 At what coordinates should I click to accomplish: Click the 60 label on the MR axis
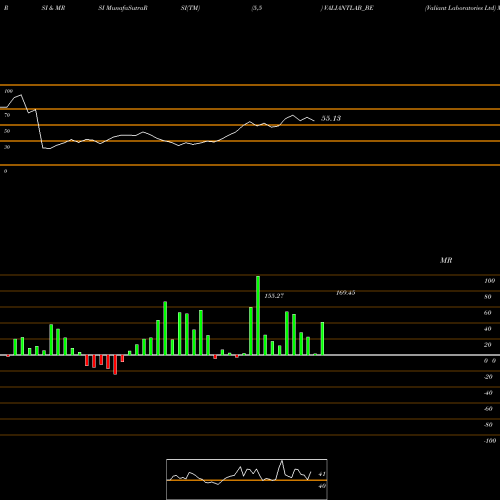[x=488, y=313]
